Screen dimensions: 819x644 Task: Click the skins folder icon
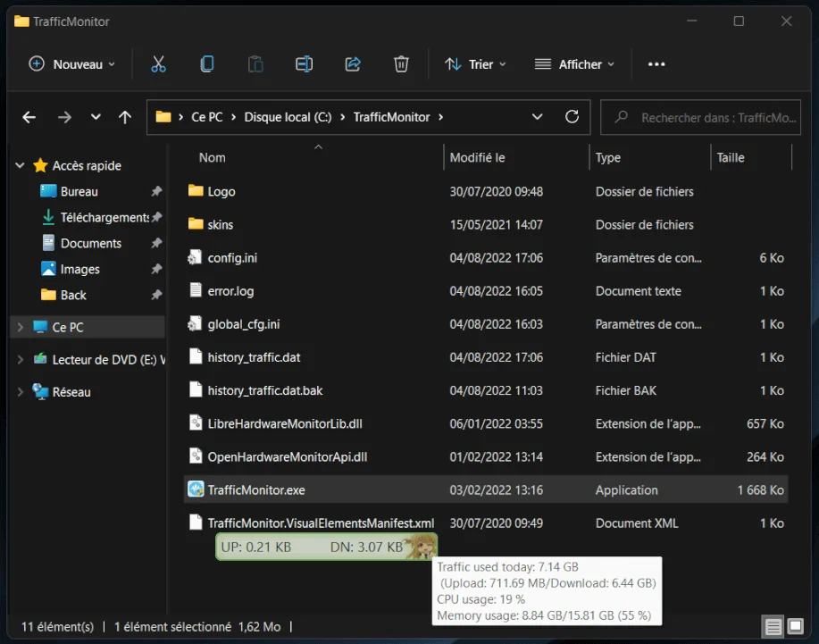196,224
